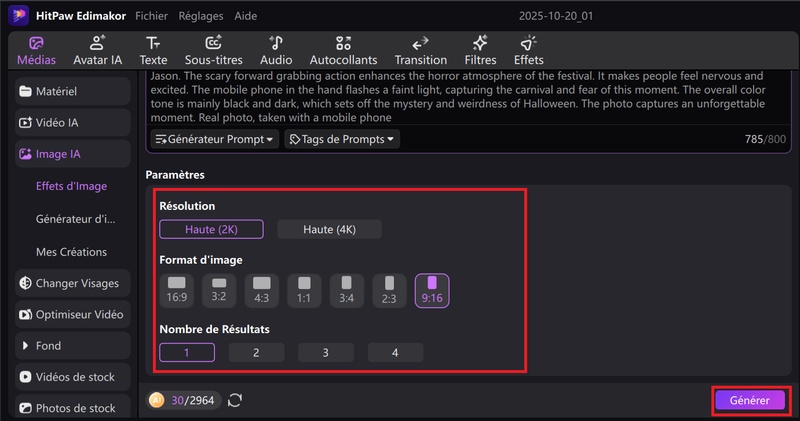Set number of results to 4
The width and height of the screenshot is (800, 421).
tap(395, 352)
